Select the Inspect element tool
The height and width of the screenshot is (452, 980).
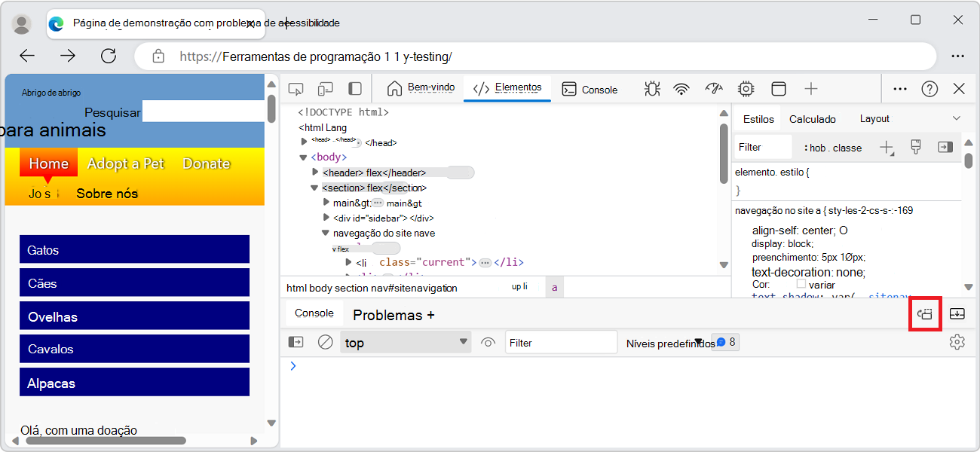point(296,88)
